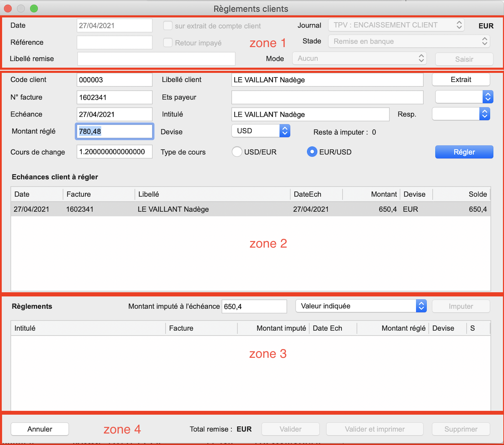Open the dropdown beside Ets payeur
Image resolution: width=504 pixels, height=445 pixels.
[x=464, y=97]
